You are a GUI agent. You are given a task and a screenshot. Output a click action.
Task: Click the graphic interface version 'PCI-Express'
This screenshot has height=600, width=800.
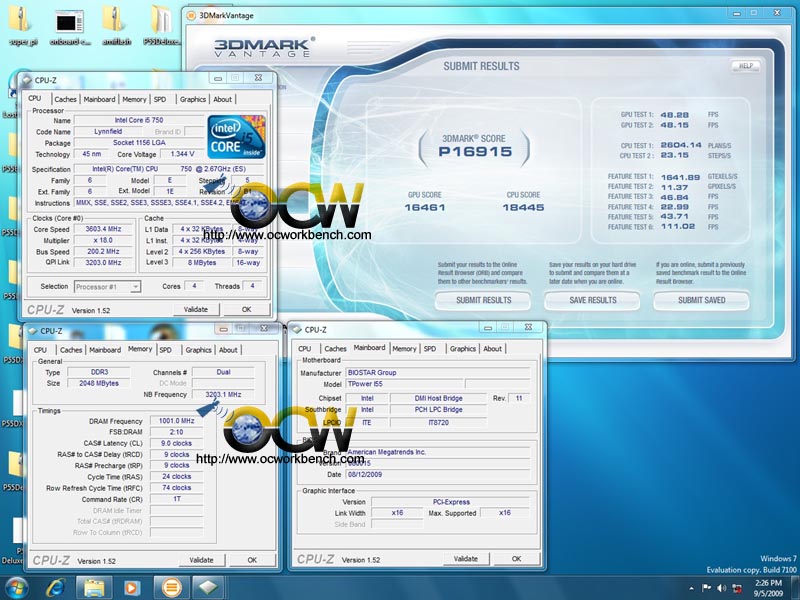click(x=451, y=502)
